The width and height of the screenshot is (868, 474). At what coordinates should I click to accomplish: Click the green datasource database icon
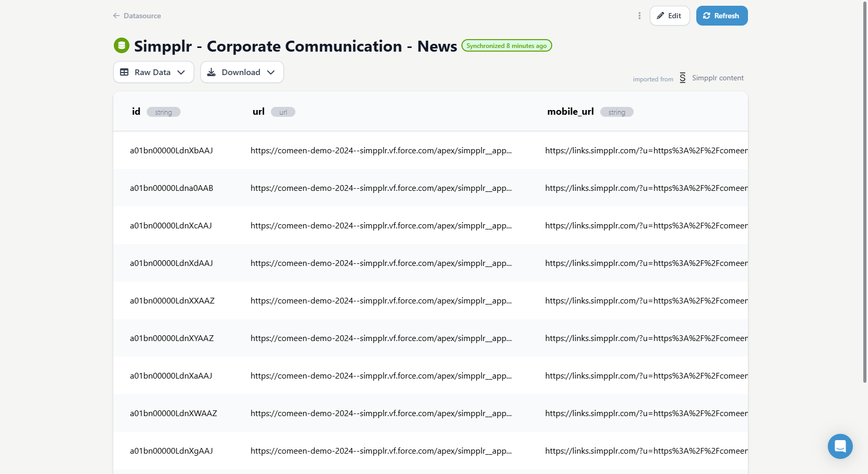pos(122,45)
